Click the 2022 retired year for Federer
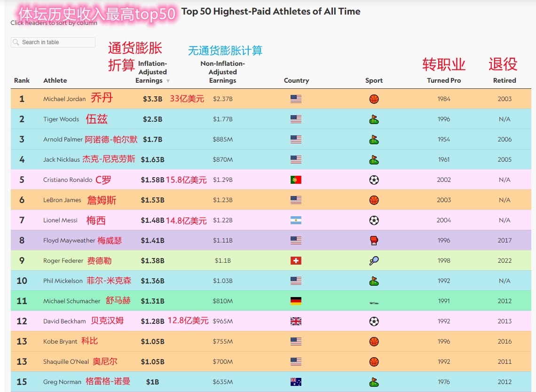This screenshot has width=536, height=392. click(504, 260)
